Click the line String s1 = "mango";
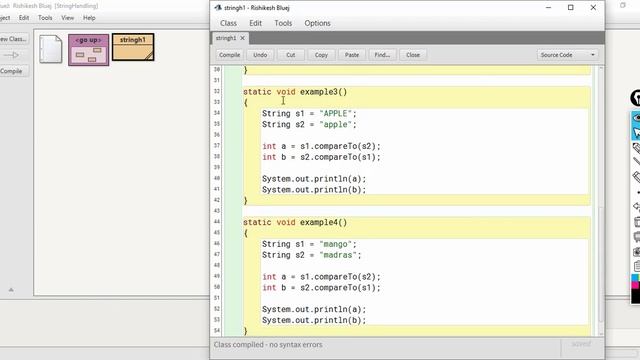 pyautogui.click(x=309, y=244)
